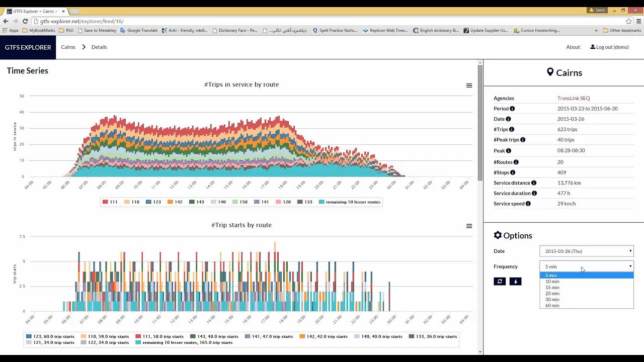
Task: Click Log out (demo) link
Action: 609,47
